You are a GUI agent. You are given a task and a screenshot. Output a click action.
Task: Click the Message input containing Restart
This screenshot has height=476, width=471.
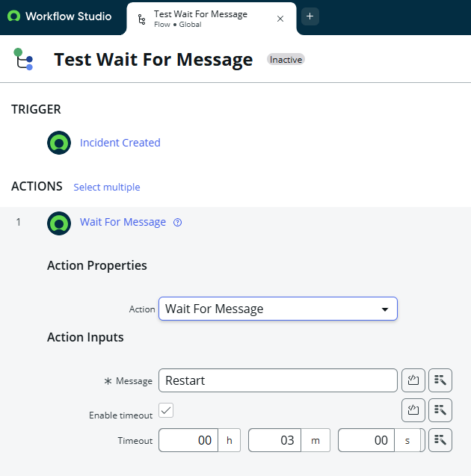pos(278,380)
